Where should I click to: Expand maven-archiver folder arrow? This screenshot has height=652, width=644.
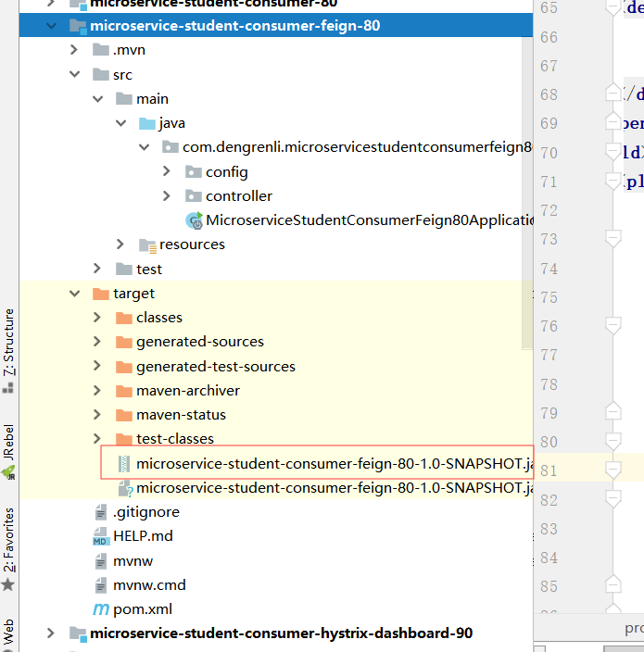97,391
